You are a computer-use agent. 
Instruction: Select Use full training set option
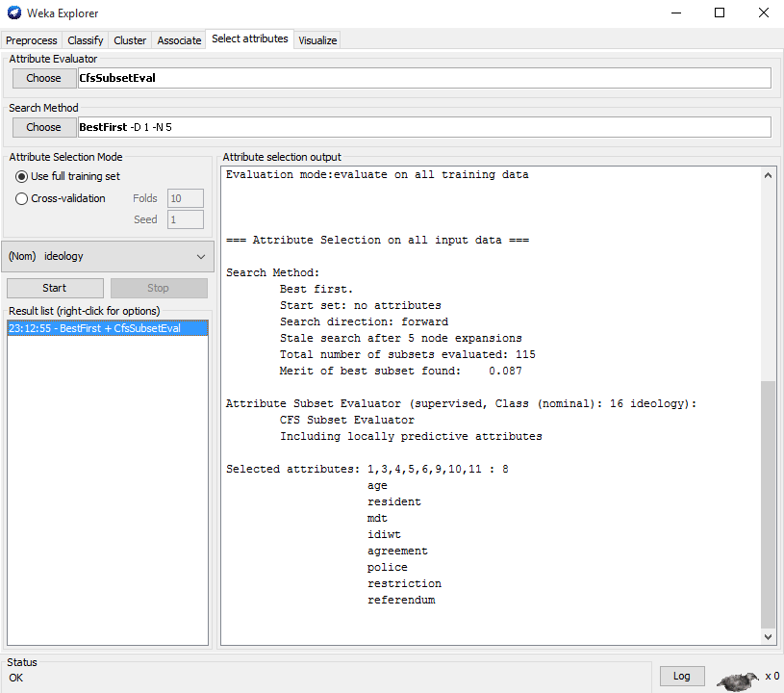[21, 177]
